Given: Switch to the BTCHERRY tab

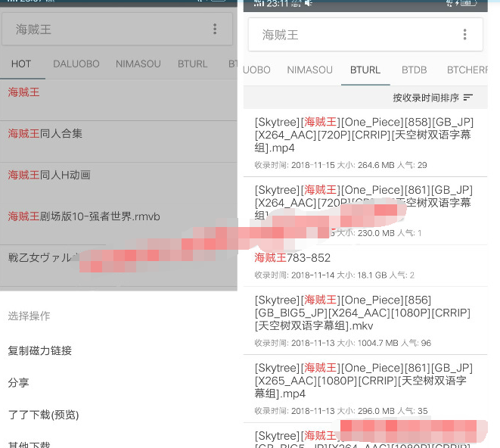Looking at the screenshot, I should coord(467,70).
